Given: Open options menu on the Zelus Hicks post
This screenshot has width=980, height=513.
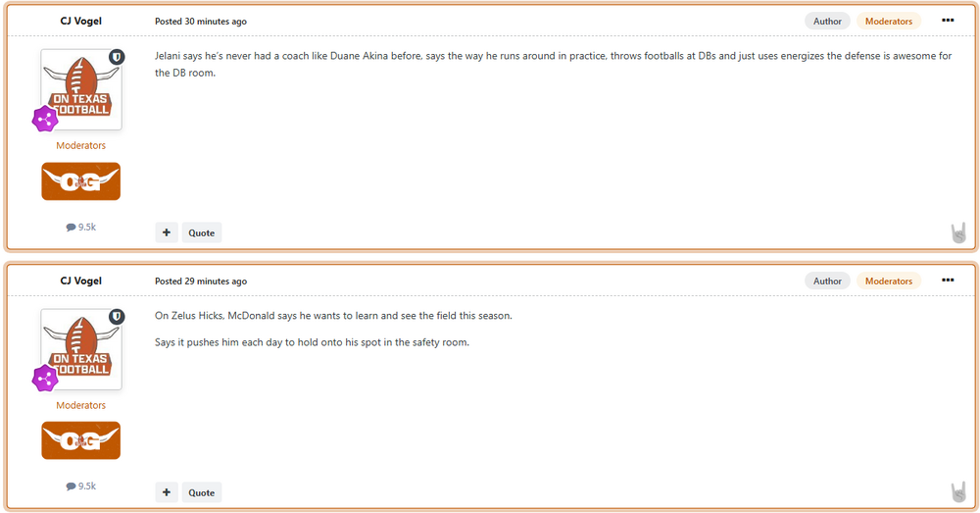Looking at the screenshot, I should click(x=948, y=281).
